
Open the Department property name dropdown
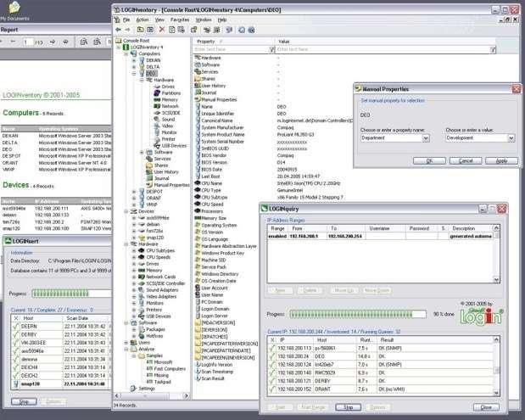[x=426, y=138]
